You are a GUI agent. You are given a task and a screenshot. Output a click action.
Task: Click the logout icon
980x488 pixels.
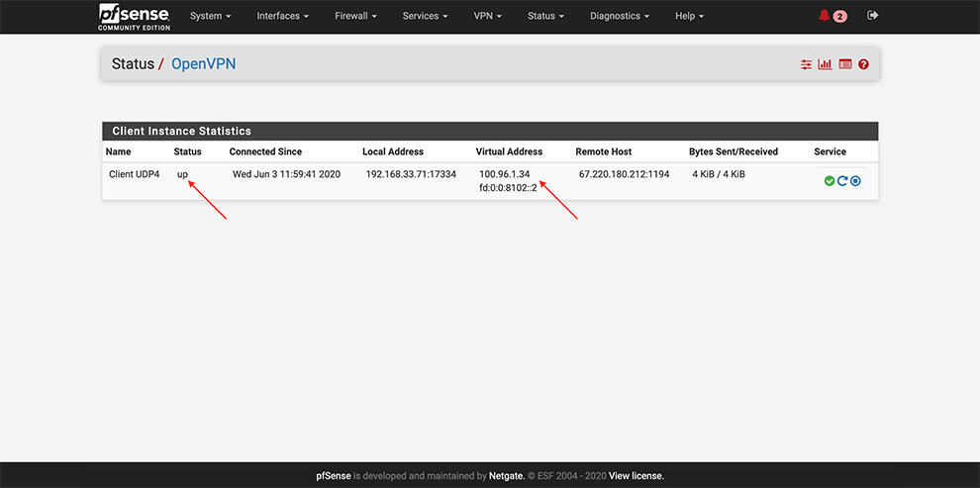click(872, 16)
